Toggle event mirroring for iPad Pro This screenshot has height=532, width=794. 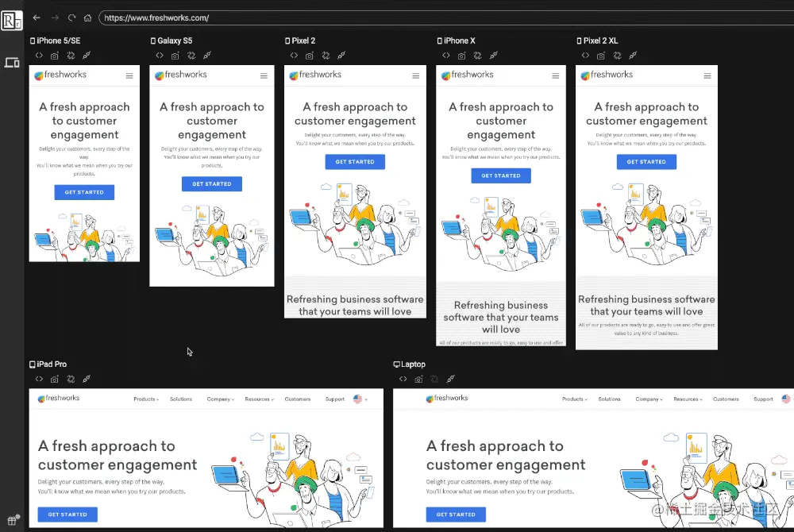coord(87,379)
